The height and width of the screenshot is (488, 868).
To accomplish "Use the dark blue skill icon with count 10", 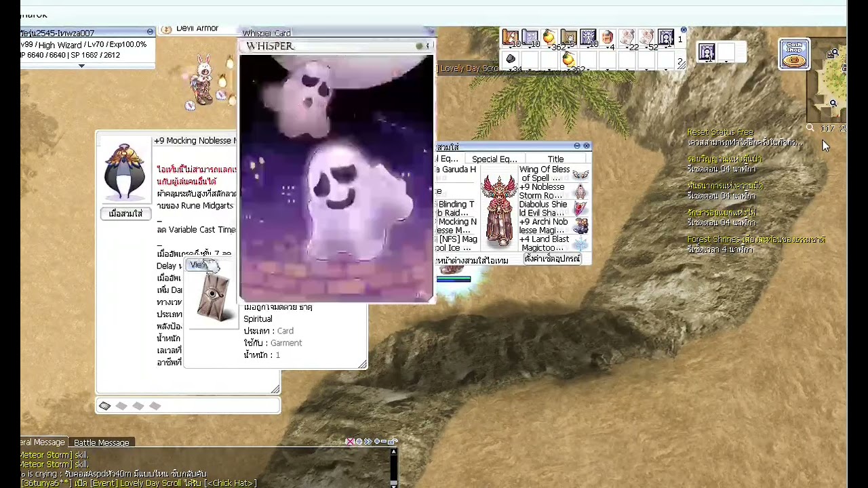I will (588, 37).
